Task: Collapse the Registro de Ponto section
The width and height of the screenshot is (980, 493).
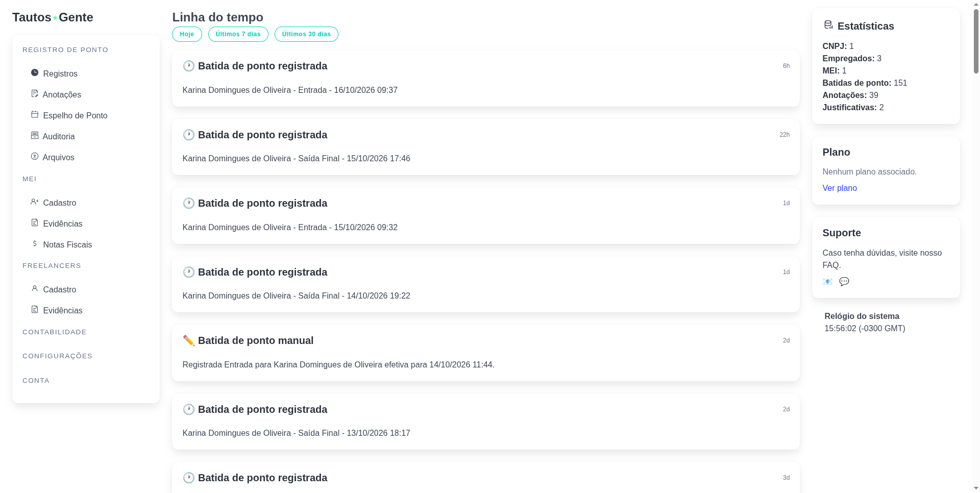Action: point(65,50)
